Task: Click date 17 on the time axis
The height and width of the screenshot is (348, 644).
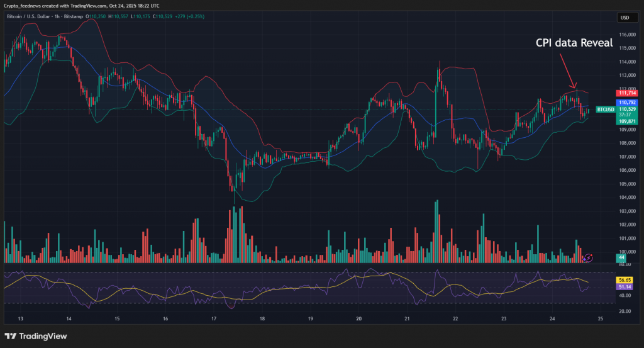Action: coord(214,318)
